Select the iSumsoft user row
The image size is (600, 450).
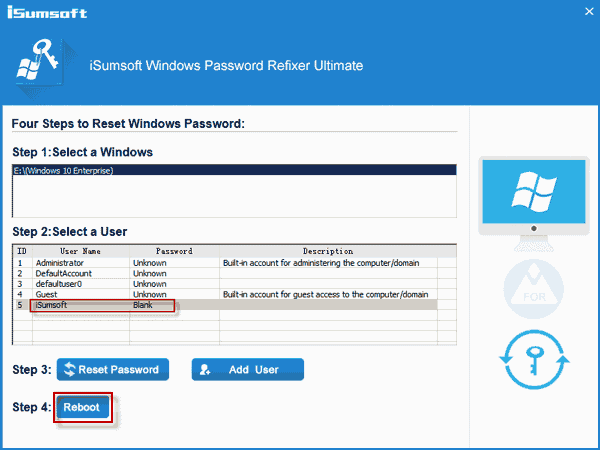click(225, 305)
